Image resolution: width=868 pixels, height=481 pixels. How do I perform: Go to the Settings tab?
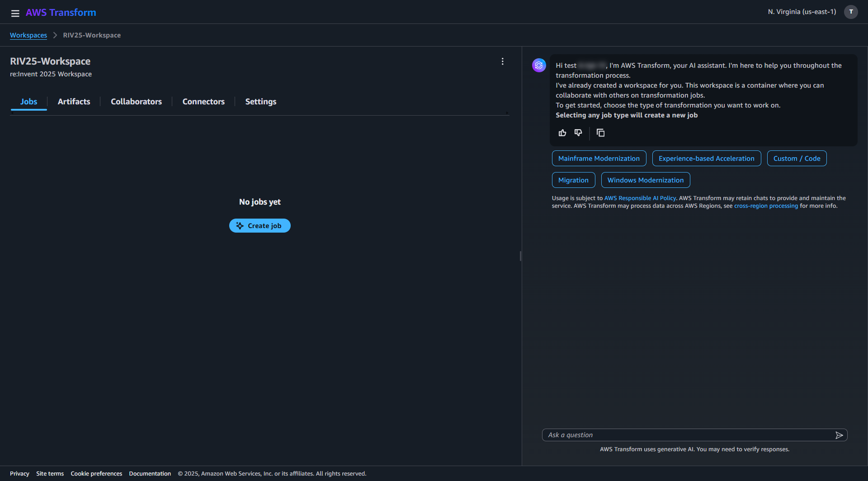point(260,102)
